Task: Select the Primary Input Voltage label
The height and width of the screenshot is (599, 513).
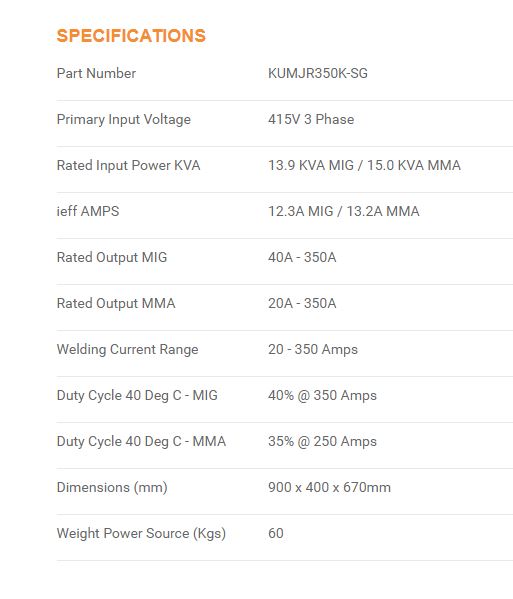Action: pos(124,120)
